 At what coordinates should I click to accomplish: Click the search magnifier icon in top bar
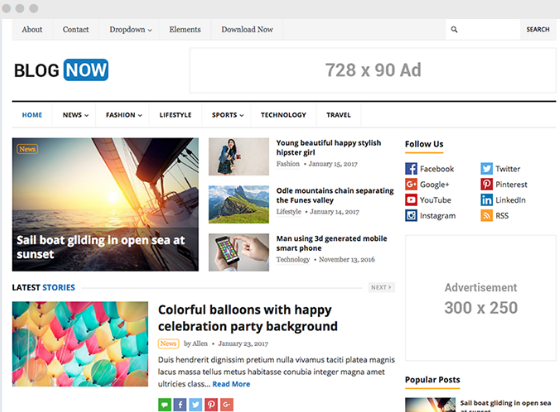454,29
